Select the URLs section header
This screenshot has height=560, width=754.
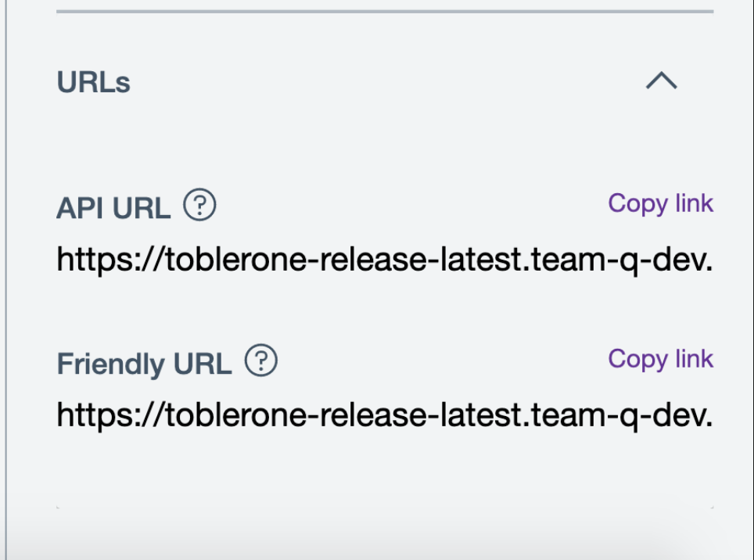94,81
